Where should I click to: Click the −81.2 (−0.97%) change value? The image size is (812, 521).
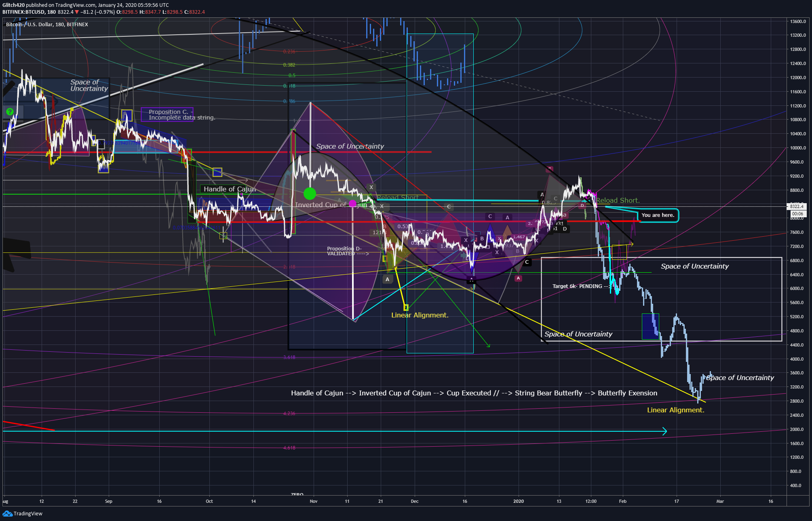click(x=97, y=12)
